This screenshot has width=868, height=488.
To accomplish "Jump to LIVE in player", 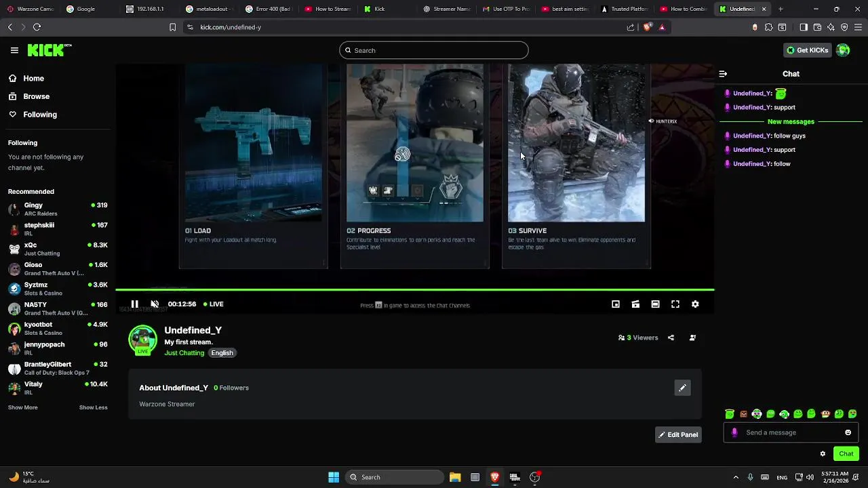I will pyautogui.click(x=212, y=304).
